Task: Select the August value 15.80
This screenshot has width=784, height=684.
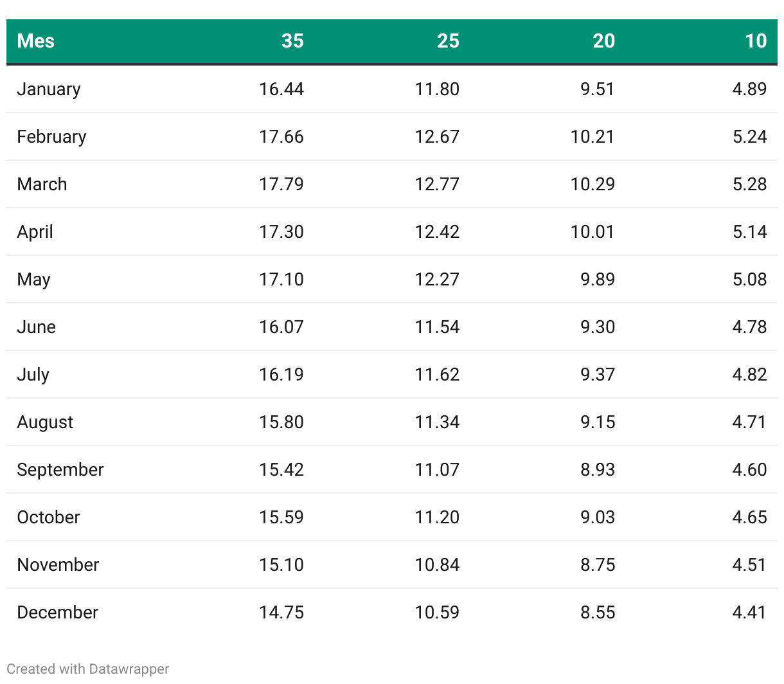Action: click(x=281, y=422)
